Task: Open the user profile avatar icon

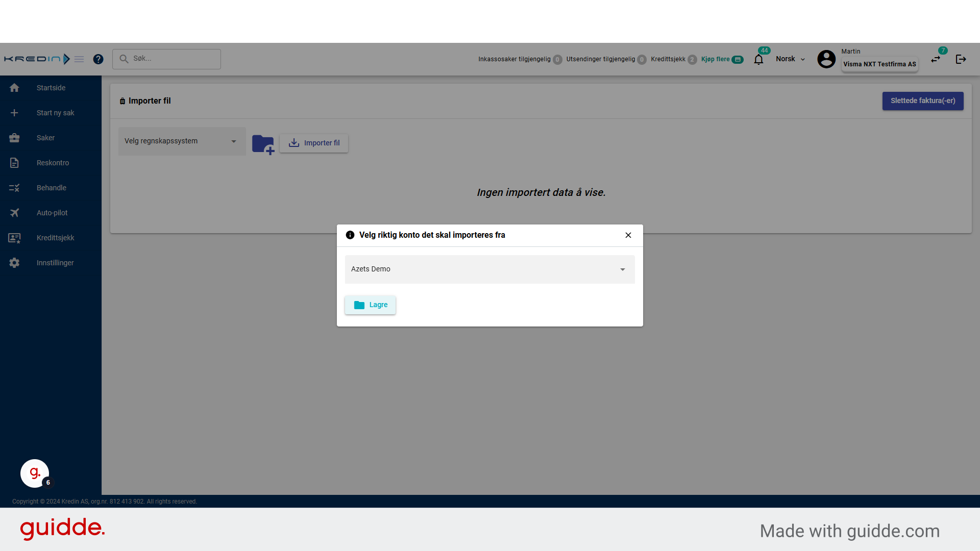Action: (x=826, y=59)
